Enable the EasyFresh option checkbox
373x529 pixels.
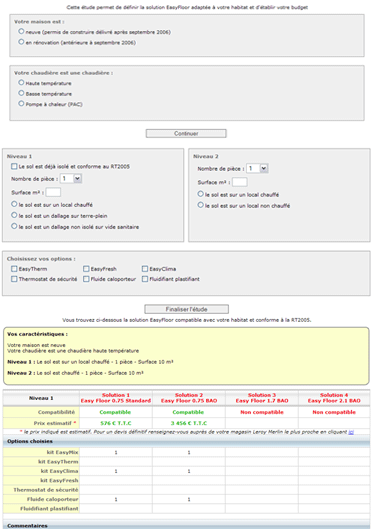click(x=86, y=269)
